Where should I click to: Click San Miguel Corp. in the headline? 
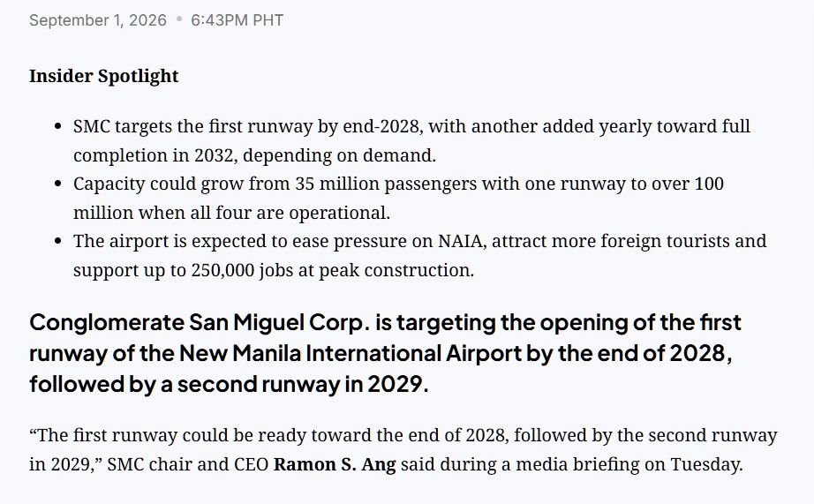coord(279,322)
